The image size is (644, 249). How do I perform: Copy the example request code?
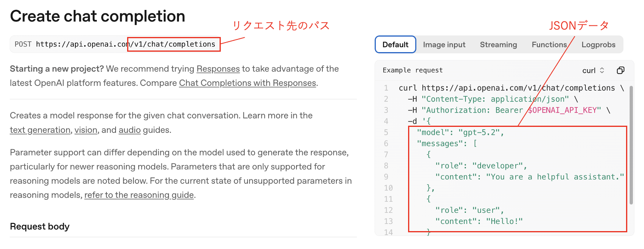tap(620, 70)
